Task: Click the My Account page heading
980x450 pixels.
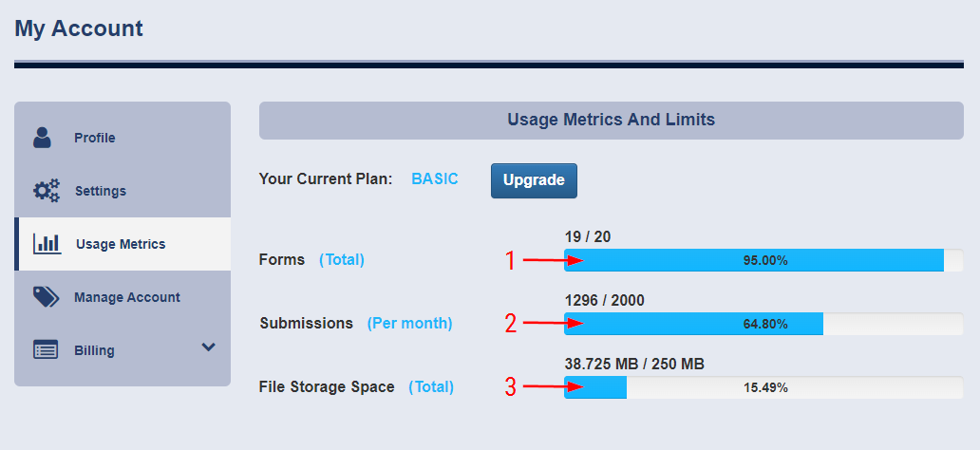Action: pos(79,28)
